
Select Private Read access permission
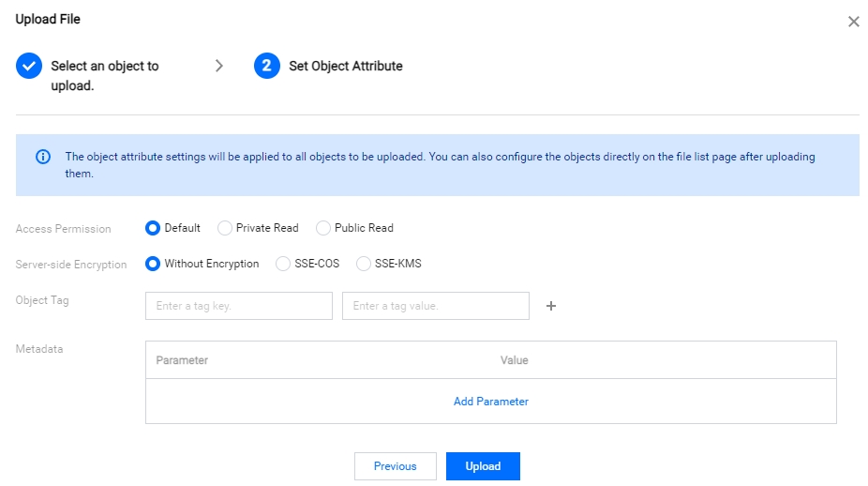[224, 228]
